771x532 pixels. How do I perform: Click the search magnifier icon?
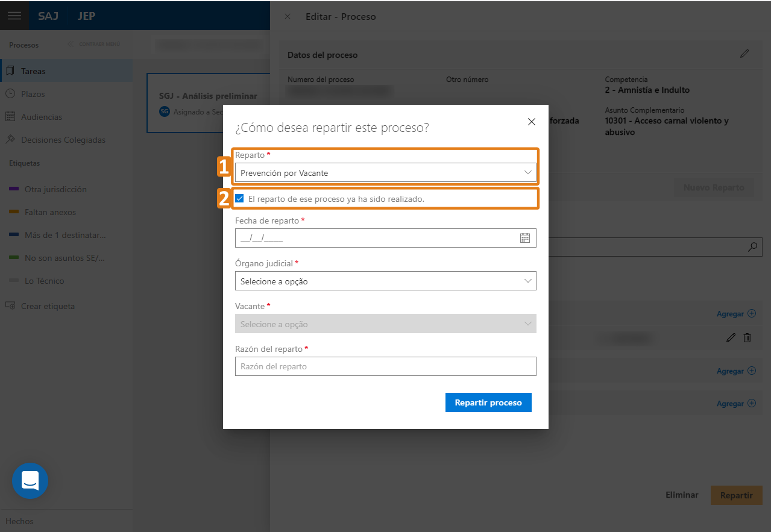(x=752, y=246)
